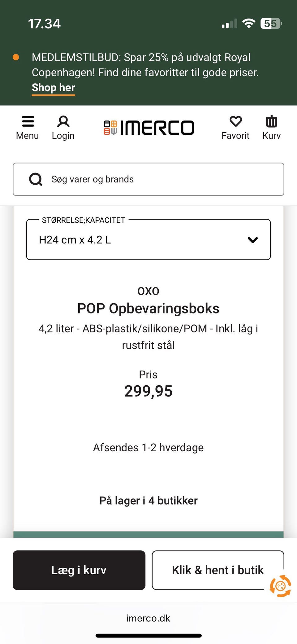This screenshot has height=644, width=297.
Task: Tap the Wi-Fi status icon
Action: point(248,24)
